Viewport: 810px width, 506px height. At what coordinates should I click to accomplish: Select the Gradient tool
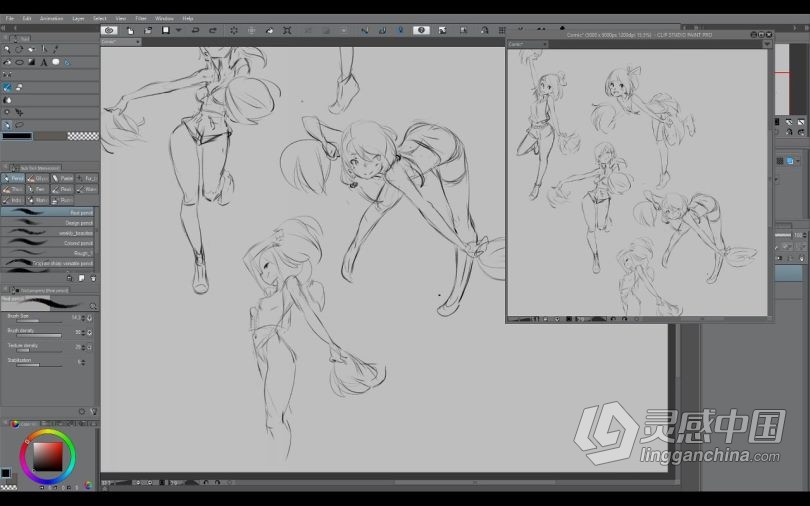[x=32, y=62]
